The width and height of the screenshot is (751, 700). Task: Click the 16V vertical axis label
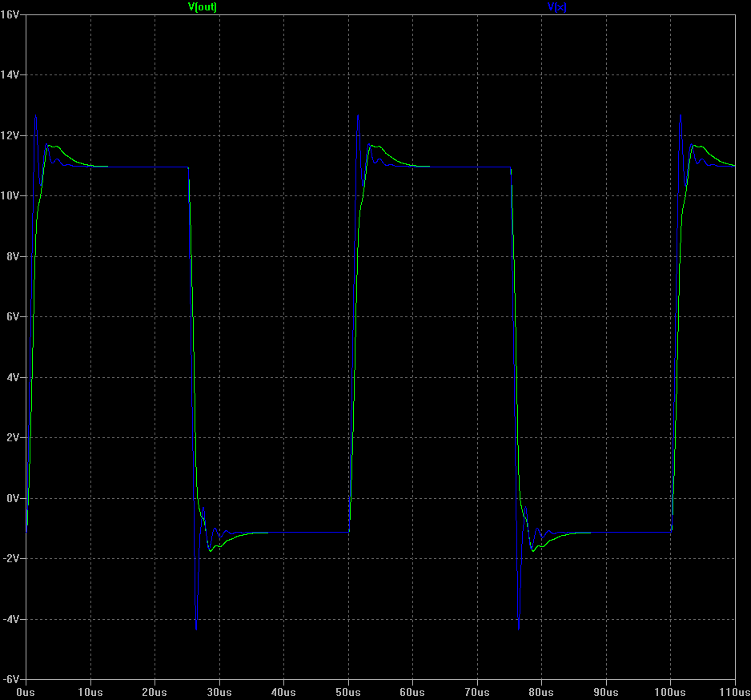10,15
